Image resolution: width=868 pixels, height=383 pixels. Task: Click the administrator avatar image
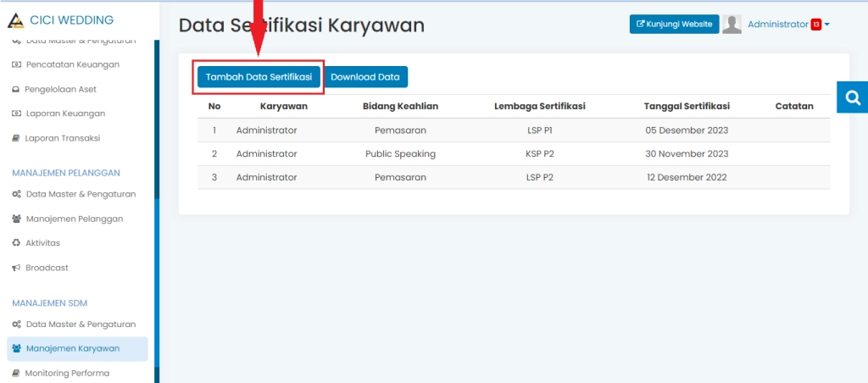click(x=732, y=25)
